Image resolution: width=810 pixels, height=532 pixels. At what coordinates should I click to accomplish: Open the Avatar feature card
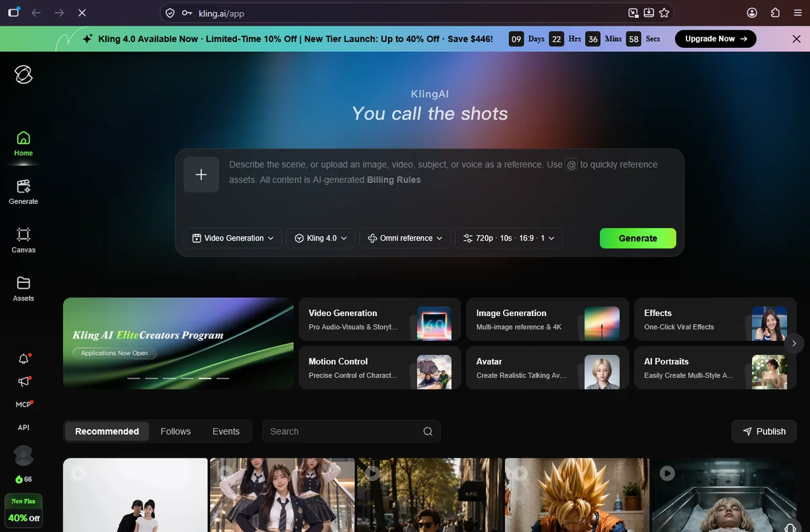pyautogui.click(x=547, y=368)
